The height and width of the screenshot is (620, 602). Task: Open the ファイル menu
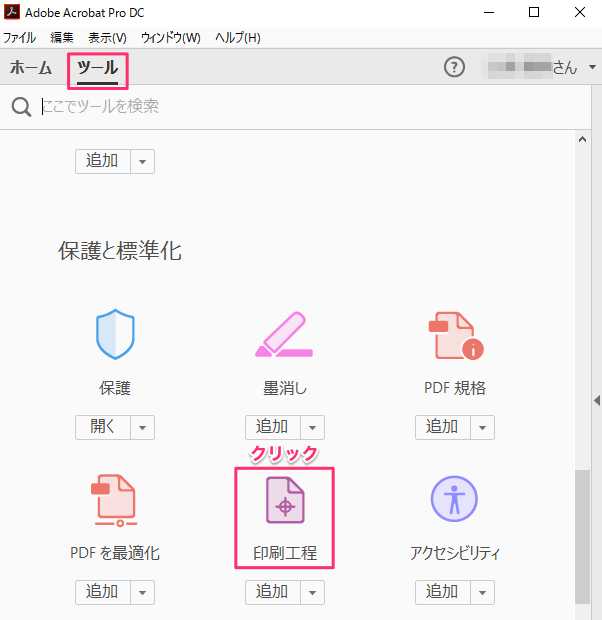pos(19,38)
